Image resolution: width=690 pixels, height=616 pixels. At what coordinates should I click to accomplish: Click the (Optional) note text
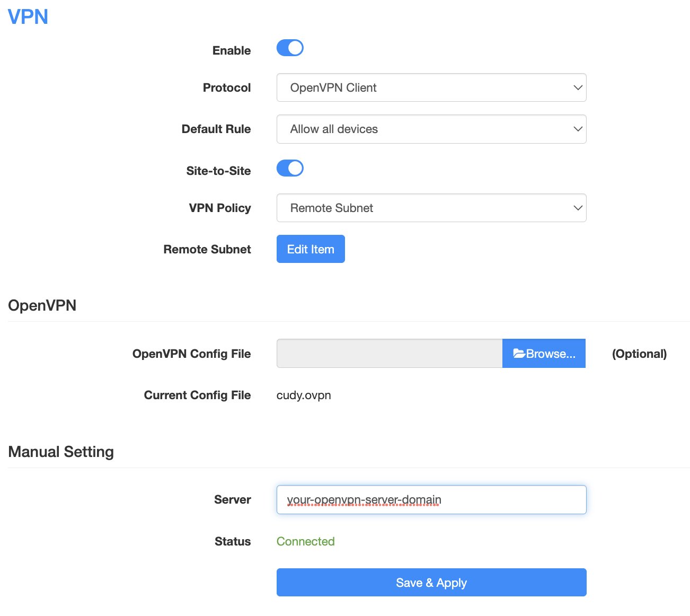click(639, 354)
